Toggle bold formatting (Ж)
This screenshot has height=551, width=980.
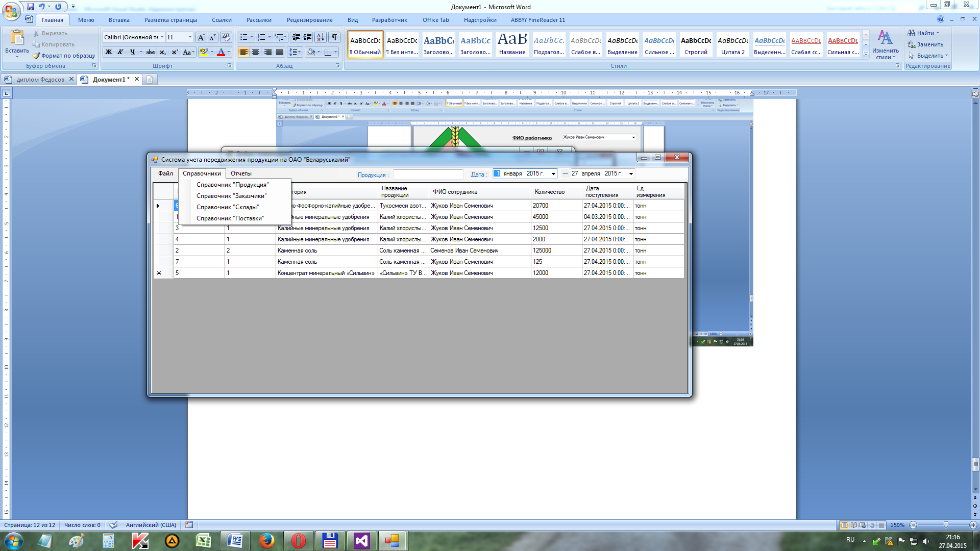pyautogui.click(x=109, y=52)
